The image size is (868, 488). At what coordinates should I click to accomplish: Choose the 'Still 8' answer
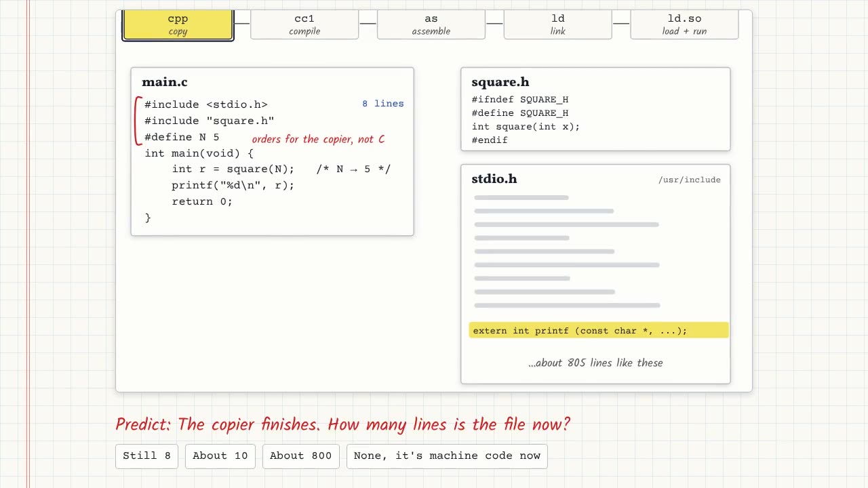146,456
